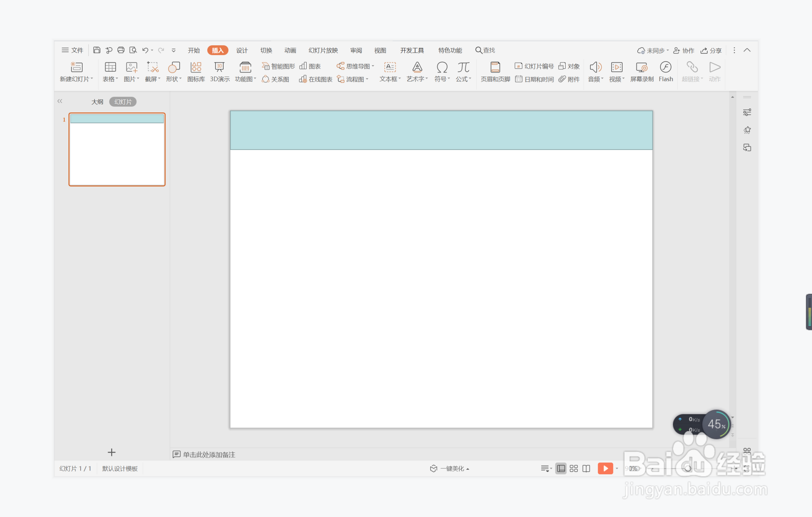Insert 日期和时间 date and time

click(534, 79)
